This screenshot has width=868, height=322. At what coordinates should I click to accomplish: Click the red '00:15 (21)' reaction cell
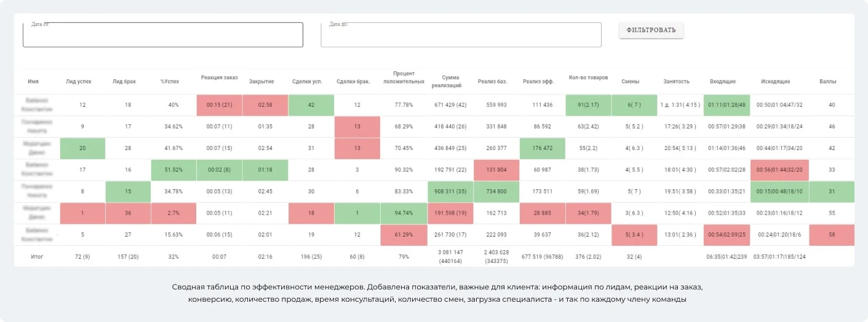[x=220, y=105]
